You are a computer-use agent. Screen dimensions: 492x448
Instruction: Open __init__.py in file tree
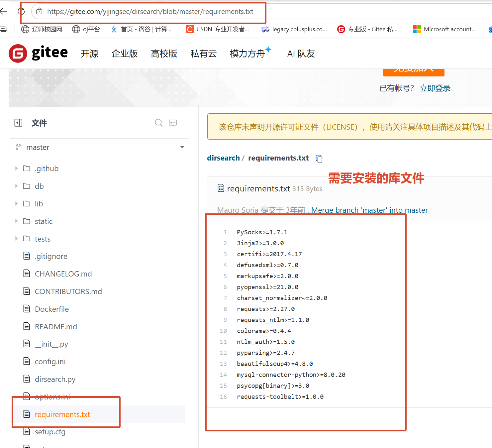(51, 344)
